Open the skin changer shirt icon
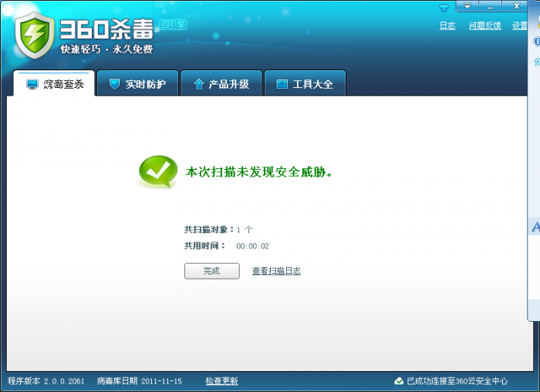 pos(444,7)
